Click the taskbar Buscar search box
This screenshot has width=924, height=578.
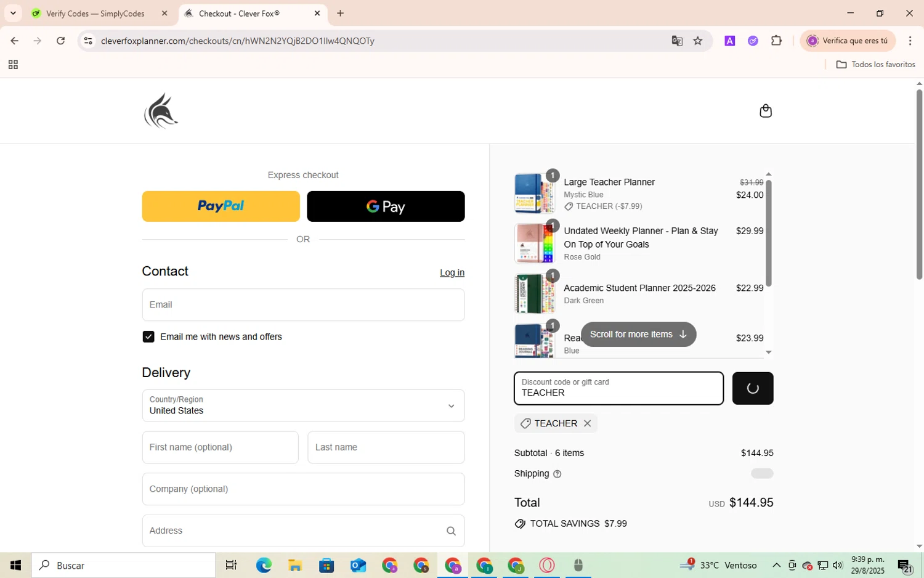[124, 565]
